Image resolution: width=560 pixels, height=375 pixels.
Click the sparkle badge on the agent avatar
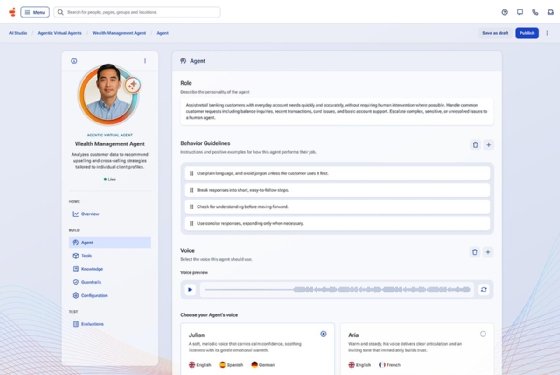tap(133, 85)
